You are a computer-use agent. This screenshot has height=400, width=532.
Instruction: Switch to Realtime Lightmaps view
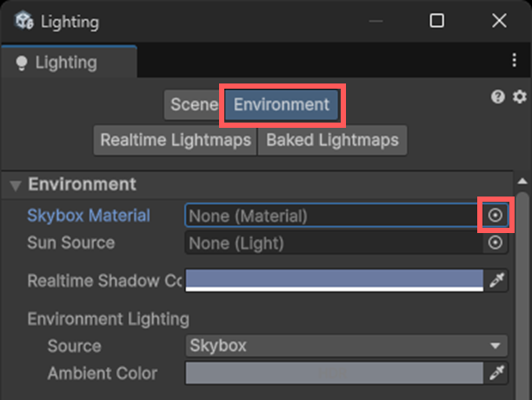pos(175,139)
